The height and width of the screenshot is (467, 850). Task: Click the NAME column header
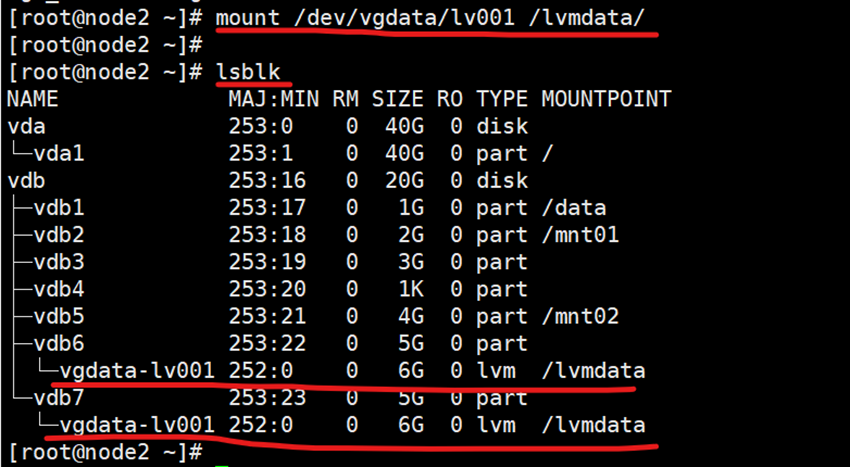[x=33, y=99]
